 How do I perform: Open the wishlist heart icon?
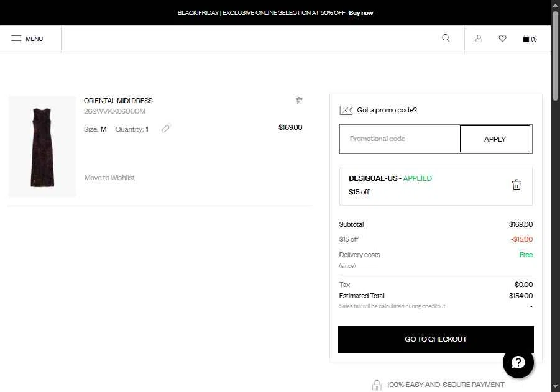502,38
